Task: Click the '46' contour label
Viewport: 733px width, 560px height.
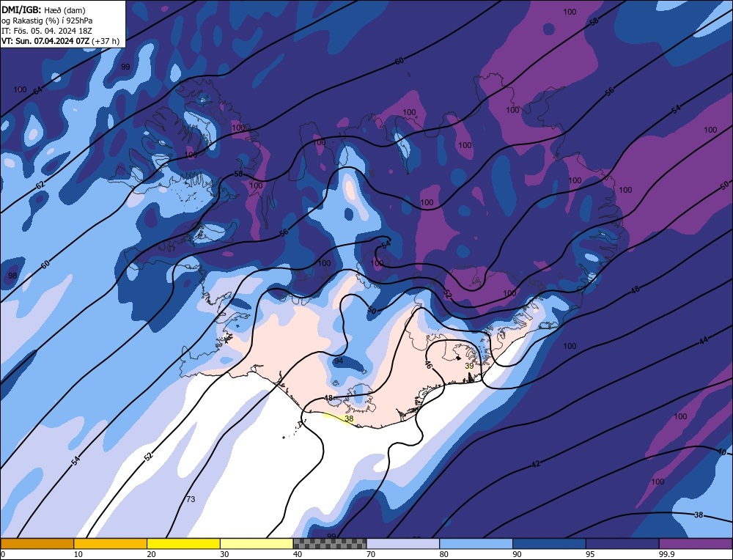Action: [428, 364]
